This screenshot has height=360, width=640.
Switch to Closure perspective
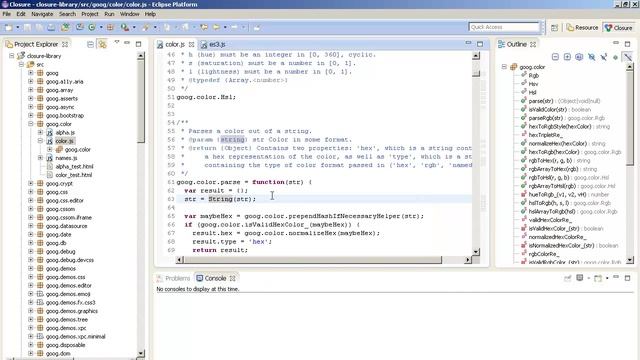click(619, 28)
